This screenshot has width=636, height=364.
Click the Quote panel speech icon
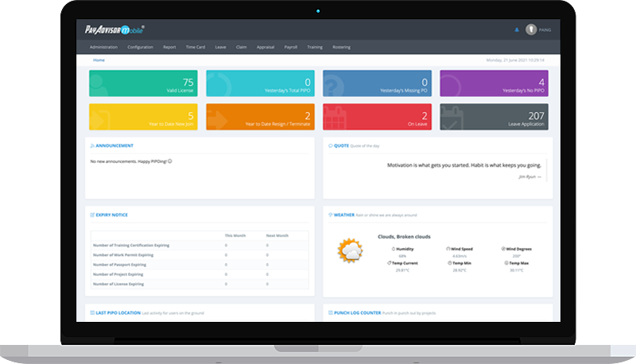[x=331, y=145]
